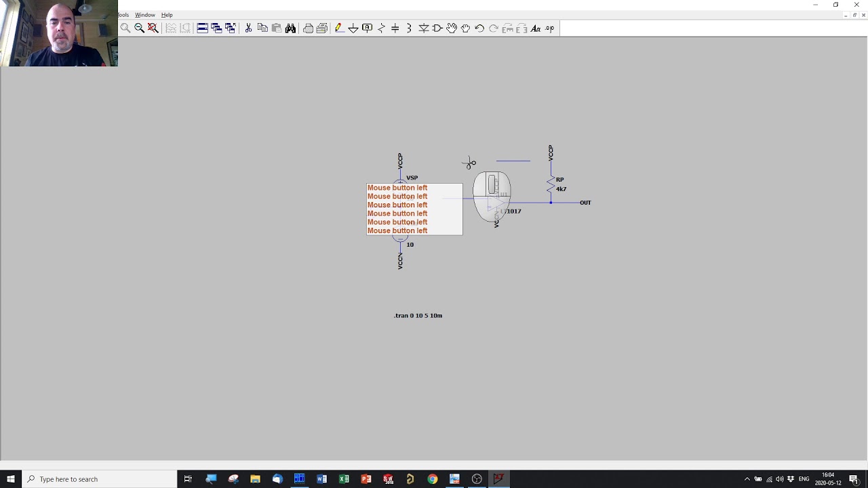Click the voltage source value 10
The width and height of the screenshot is (868, 488).
(x=410, y=245)
